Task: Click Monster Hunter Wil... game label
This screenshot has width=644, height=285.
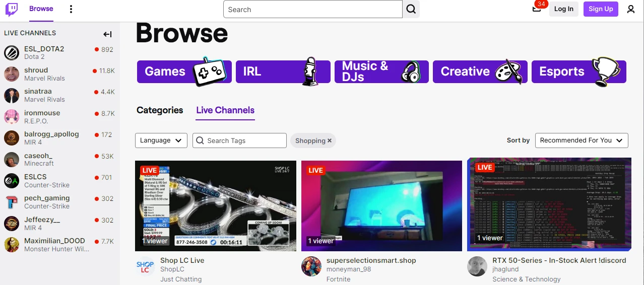Action: (x=57, y=249)
